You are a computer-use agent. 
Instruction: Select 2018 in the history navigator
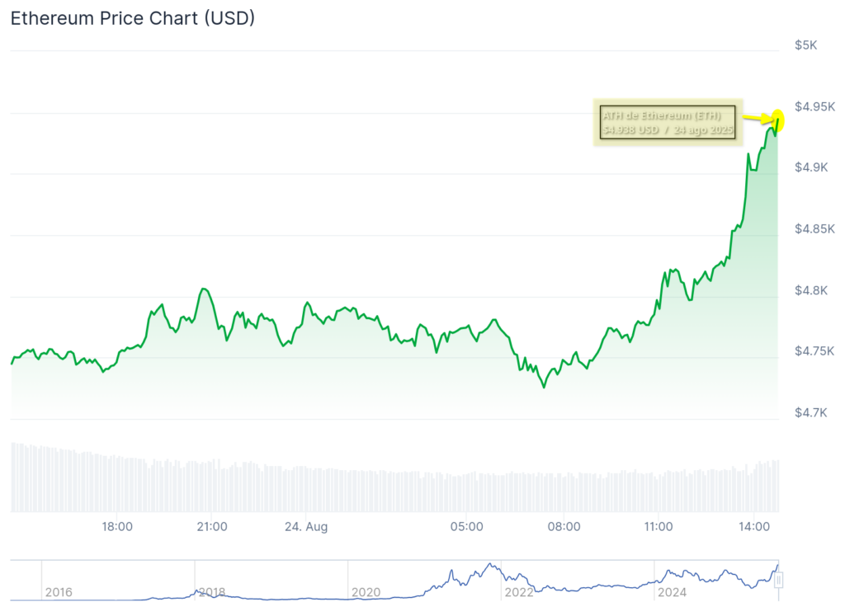coord(212,592)
